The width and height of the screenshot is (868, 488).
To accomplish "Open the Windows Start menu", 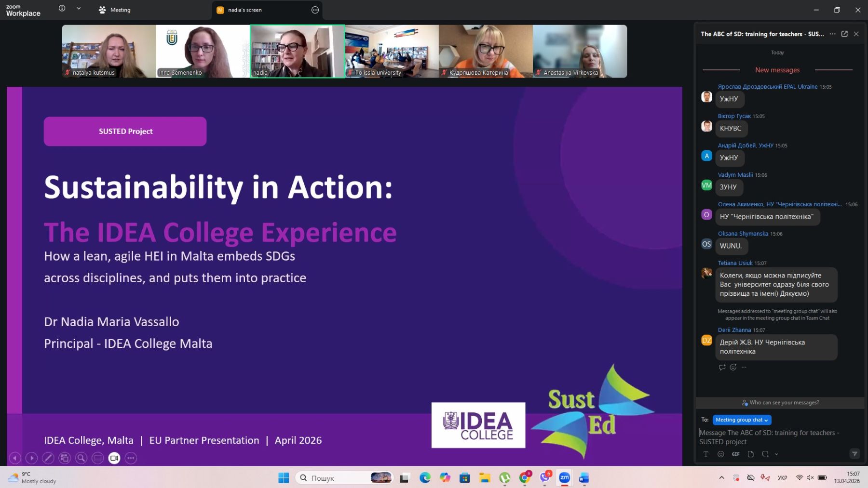I will click(x=284, y=477).
